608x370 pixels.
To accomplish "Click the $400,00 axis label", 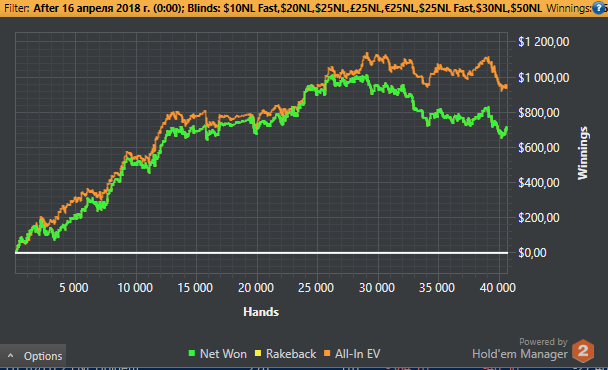I will pyautogui.click(x=539, y=183).
